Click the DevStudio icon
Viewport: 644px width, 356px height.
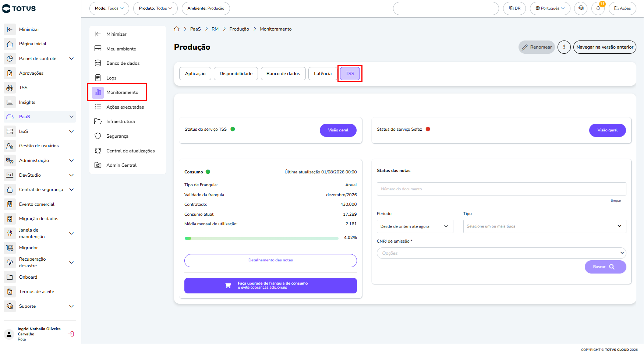click(x=10, y=175)
